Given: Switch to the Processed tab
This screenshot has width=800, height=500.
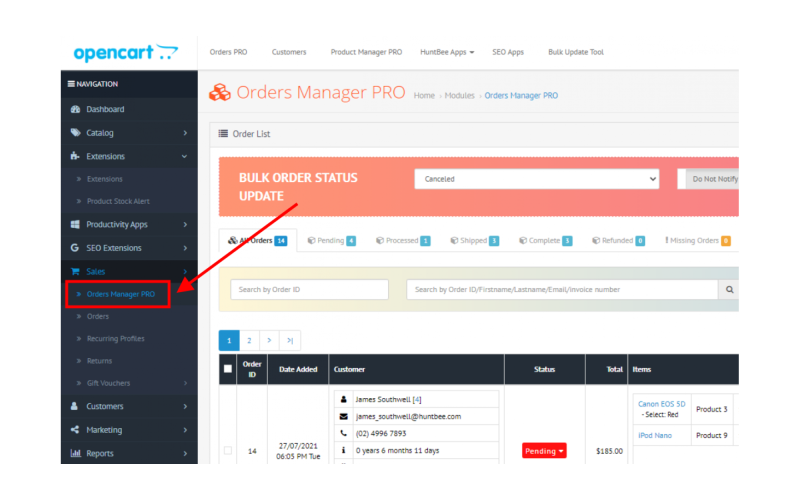Looking at the screenshot, I should [403, 240].
